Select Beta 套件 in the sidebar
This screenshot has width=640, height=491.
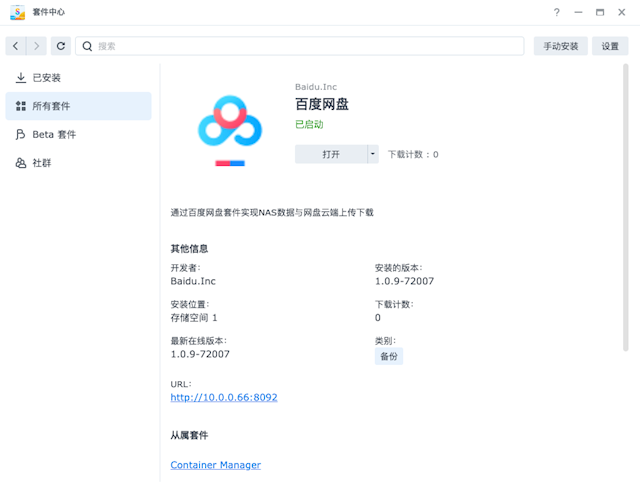pos(78,135)
